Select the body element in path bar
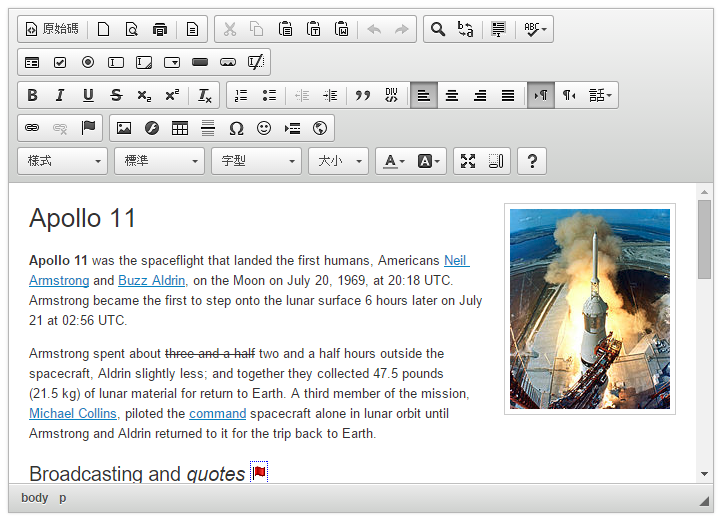Screen dimensions: 720x519 (34, 498)
